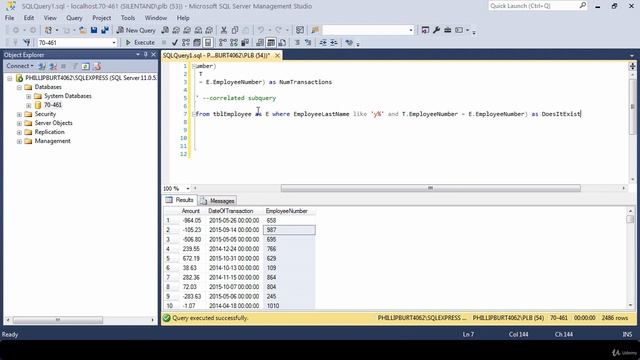This screenshot has width=640, height=360.
Task: Click the Increase Indent icon
Action: [x=334, y=42]
